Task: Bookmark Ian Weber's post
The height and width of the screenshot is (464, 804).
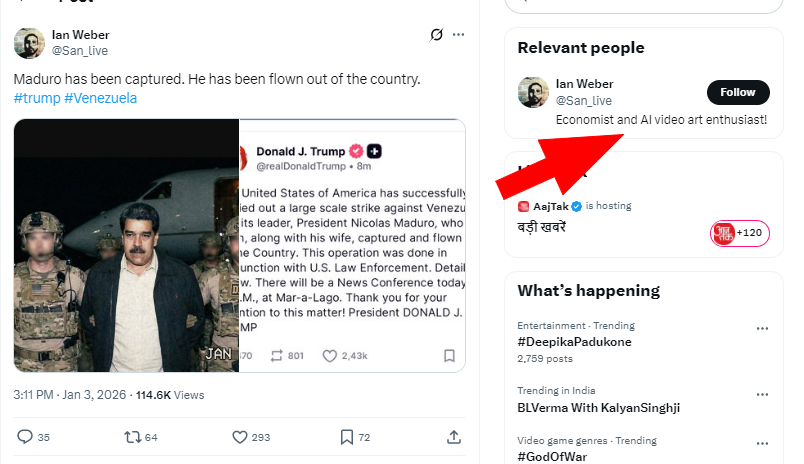Action: pyautogui.click(x=346, y=437)
